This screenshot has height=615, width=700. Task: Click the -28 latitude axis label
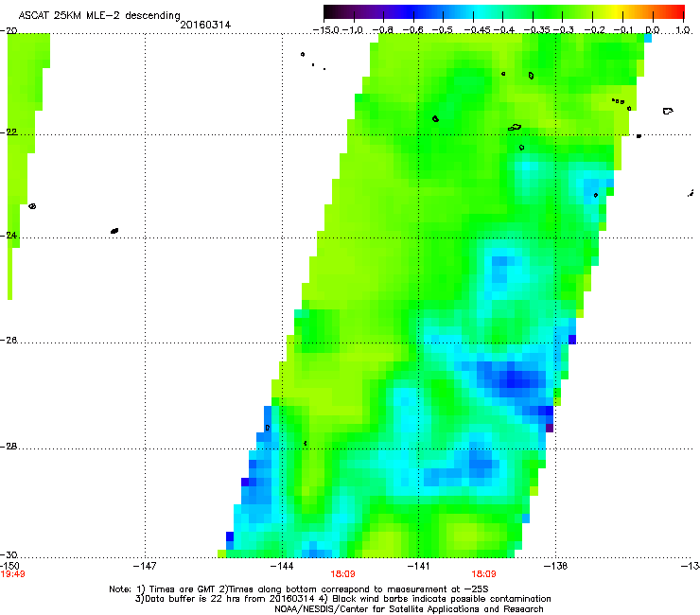(x=9, y=447)
